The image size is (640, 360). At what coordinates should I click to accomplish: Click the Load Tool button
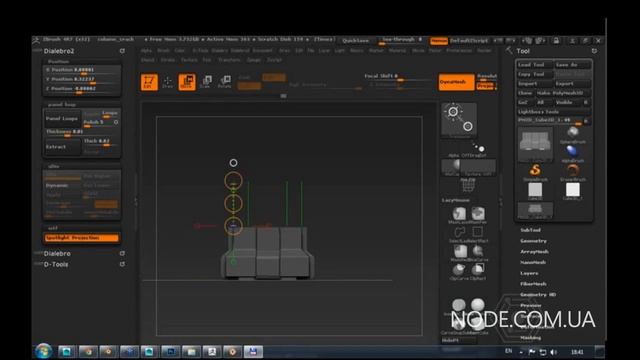pyautogui.click(x=534, y=65)
